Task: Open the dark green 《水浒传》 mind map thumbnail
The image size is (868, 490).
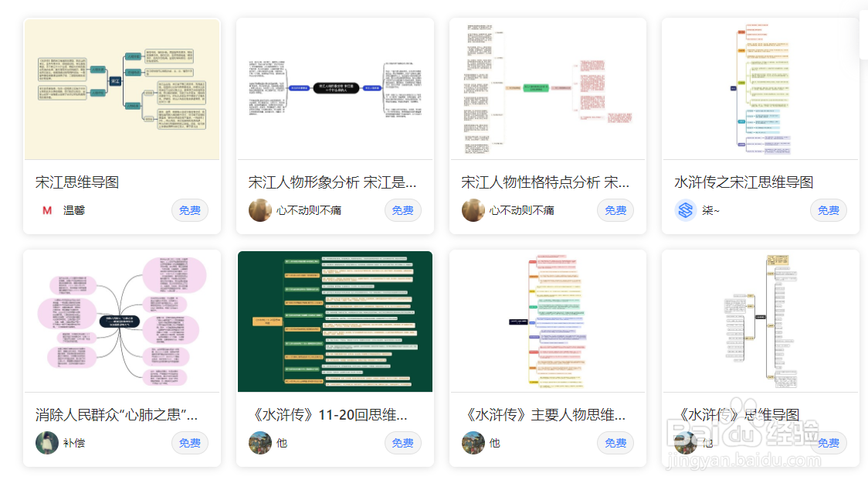Action: coord(334,321)
